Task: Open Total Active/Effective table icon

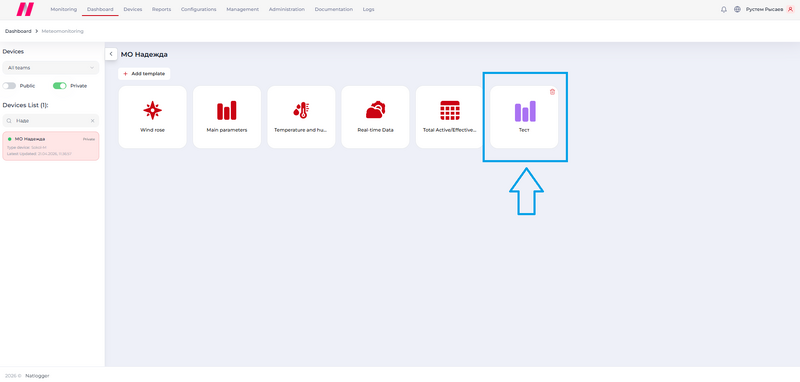Action: pos(450,110)
